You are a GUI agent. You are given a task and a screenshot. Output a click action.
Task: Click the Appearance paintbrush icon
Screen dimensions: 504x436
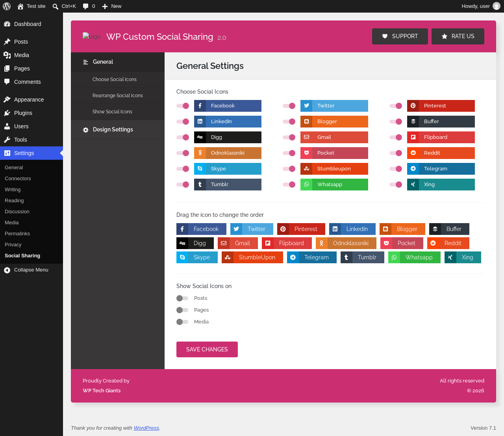coord(7,100)
